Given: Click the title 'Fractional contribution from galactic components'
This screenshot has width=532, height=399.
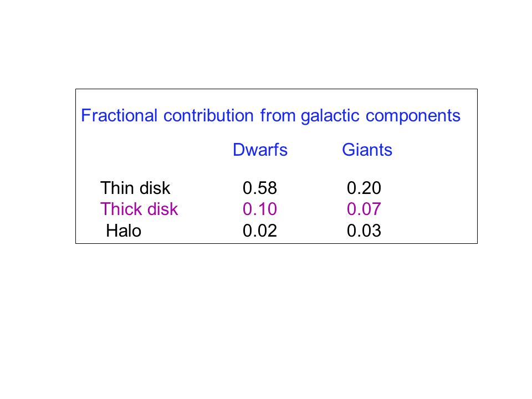Looking at the screenshot, I should (270, 116).
